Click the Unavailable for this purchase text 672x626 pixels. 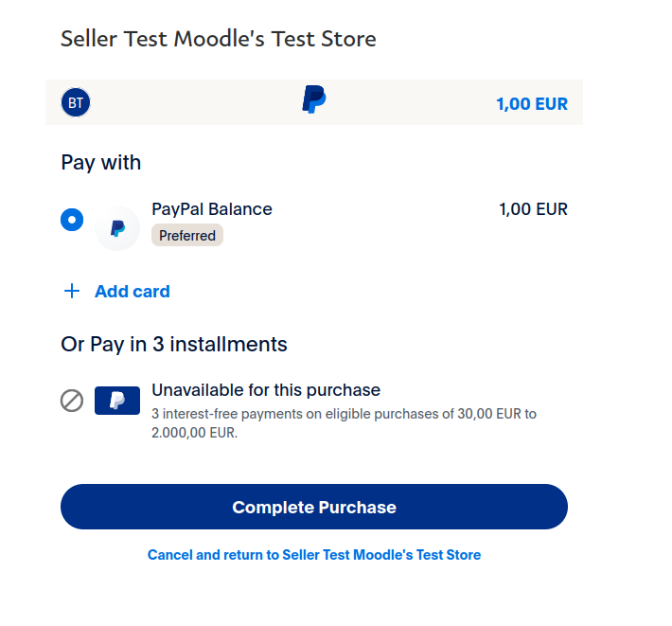266,390
